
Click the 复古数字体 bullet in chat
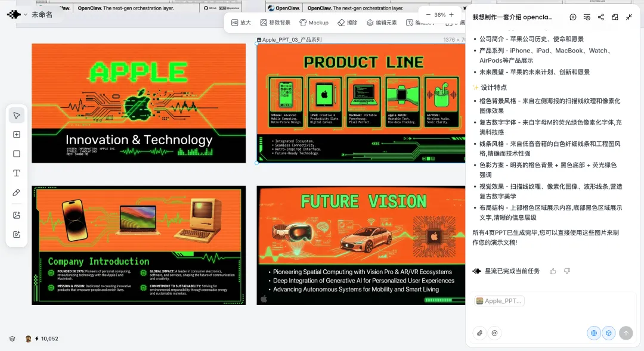551,127
